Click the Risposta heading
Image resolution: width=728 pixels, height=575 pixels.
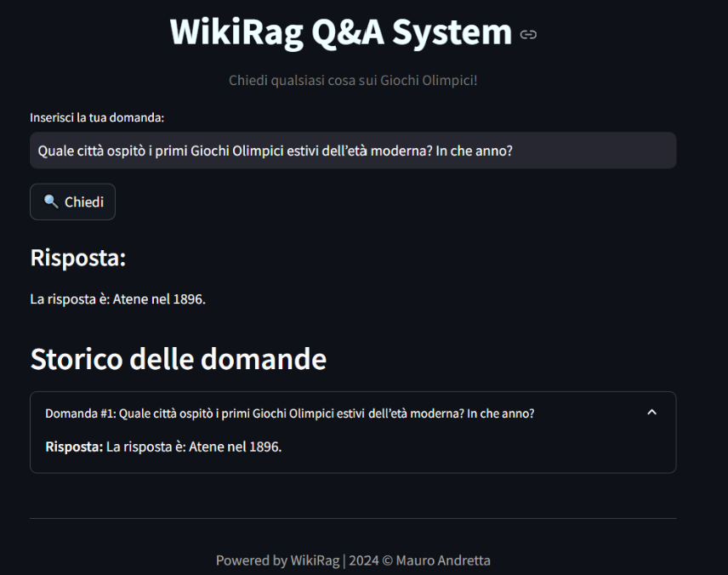coord(77,257)
